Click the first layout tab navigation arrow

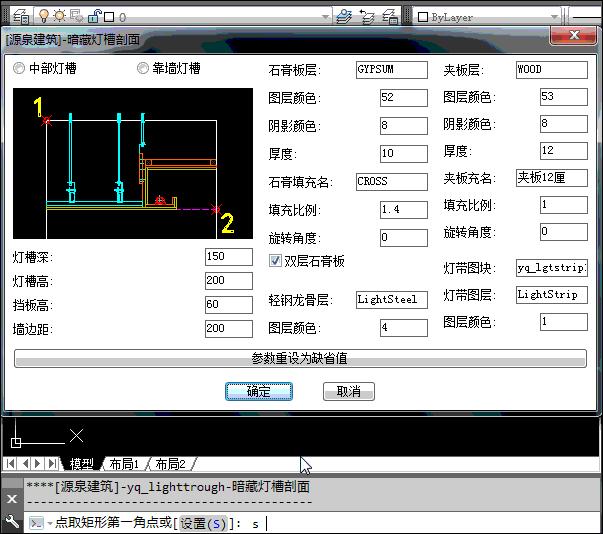[x=11, y=464]
